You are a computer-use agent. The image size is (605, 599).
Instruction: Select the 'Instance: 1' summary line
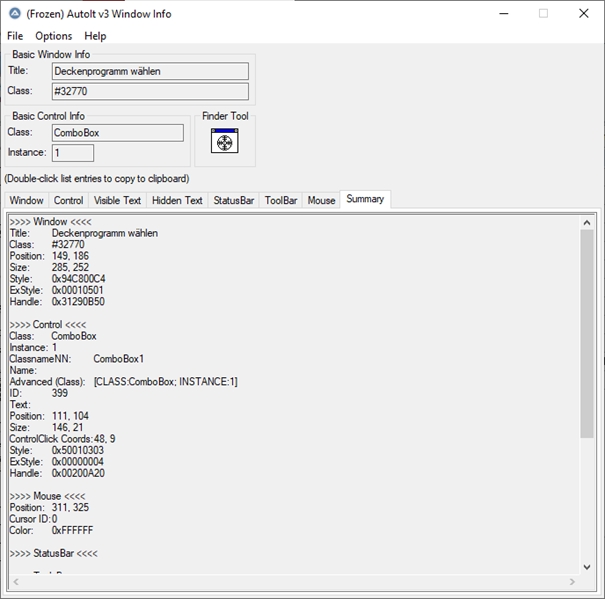coord(33,347)
